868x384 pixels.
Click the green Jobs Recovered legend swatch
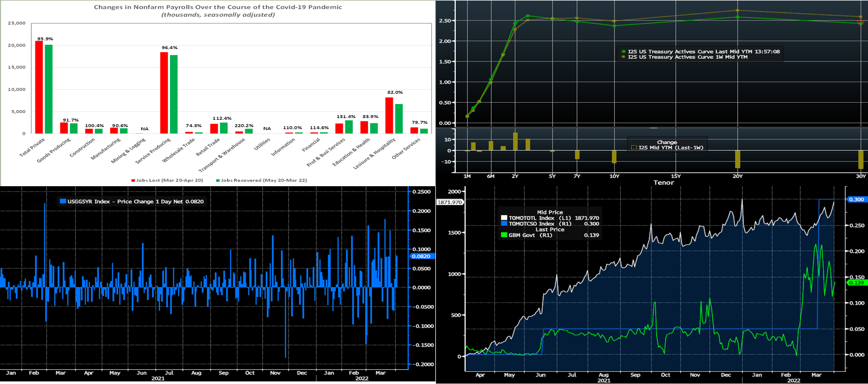point(218,181)
